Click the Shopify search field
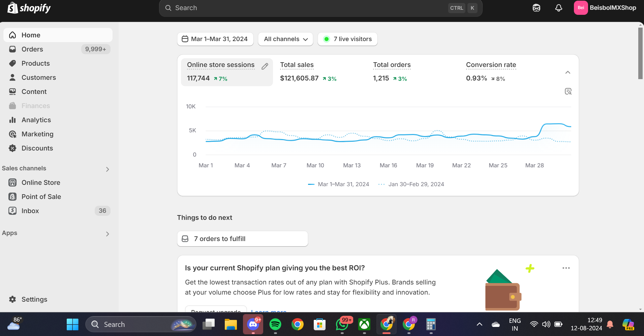Screen dimensions: 644x336 321,8
